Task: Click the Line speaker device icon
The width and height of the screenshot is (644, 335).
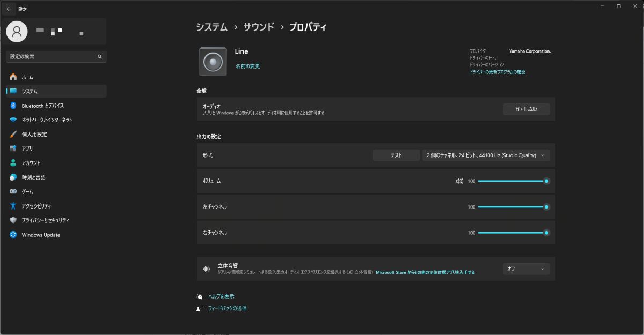Action: pos(213,61)
